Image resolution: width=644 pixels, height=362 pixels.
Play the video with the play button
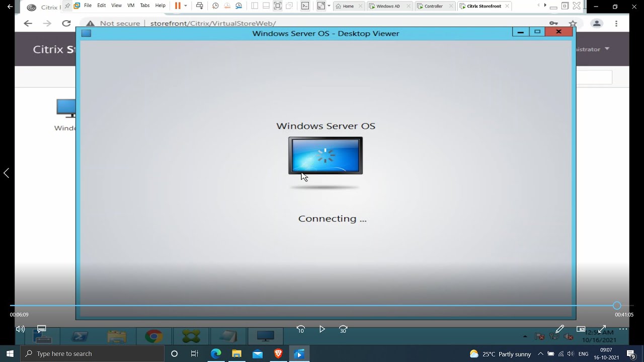pos(322,329)
